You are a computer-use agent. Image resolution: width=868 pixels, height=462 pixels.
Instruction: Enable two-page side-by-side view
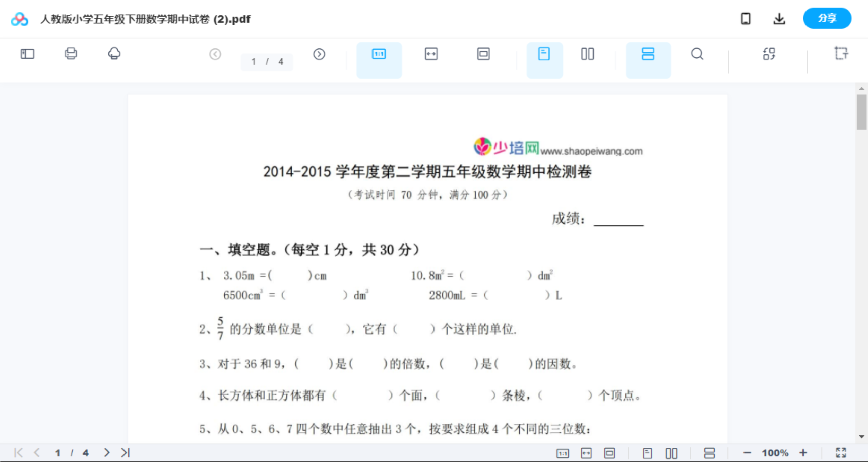coord(587,53)
